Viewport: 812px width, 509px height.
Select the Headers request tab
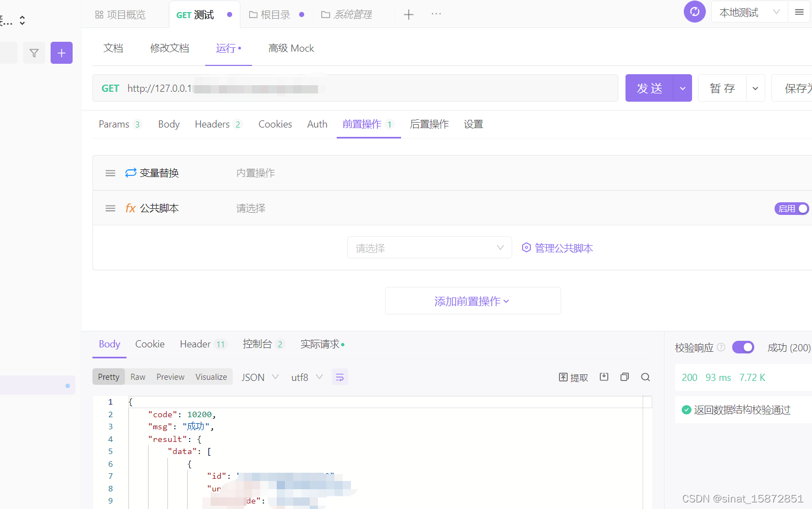point(218,124)
